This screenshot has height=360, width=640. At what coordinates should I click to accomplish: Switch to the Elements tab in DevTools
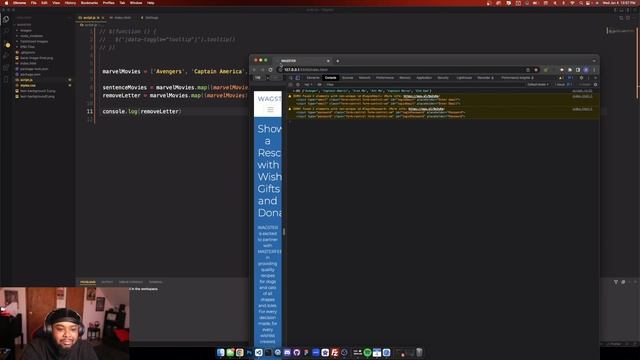tap(313, 78)
